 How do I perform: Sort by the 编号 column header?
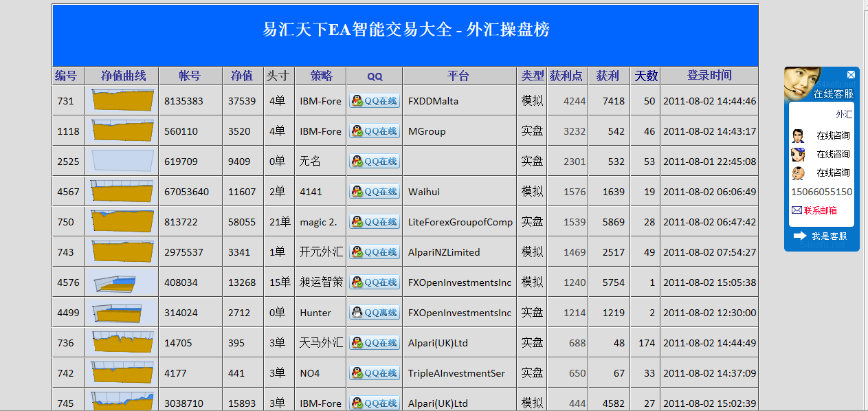66,76
